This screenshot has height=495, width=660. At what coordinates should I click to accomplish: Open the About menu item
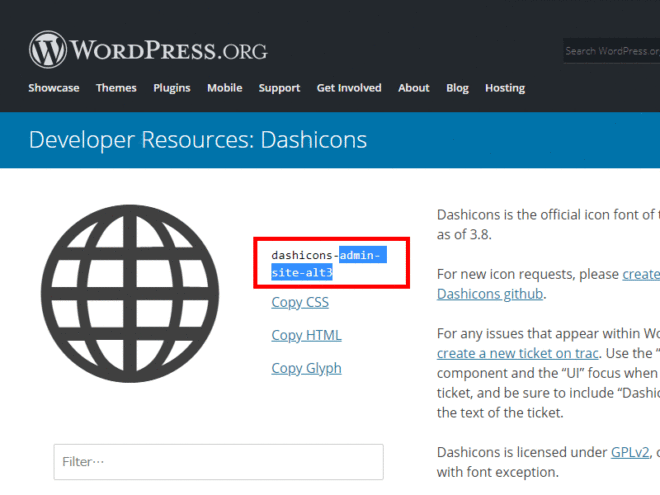414,88
